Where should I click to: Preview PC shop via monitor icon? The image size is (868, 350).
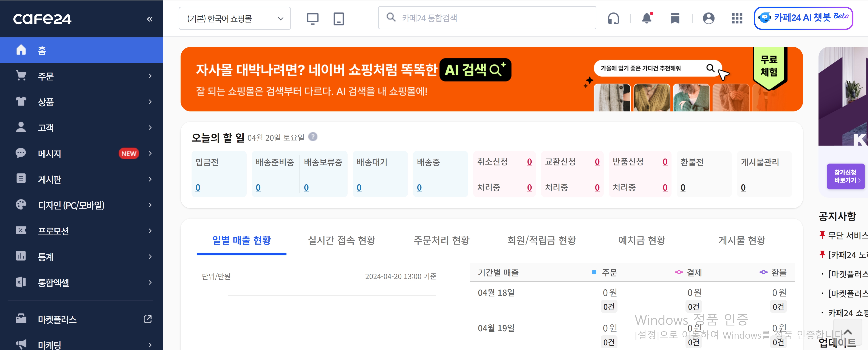point(312,19)
